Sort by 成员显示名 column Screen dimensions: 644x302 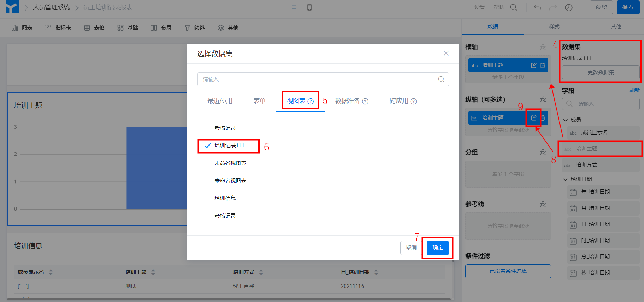(51, 272)
